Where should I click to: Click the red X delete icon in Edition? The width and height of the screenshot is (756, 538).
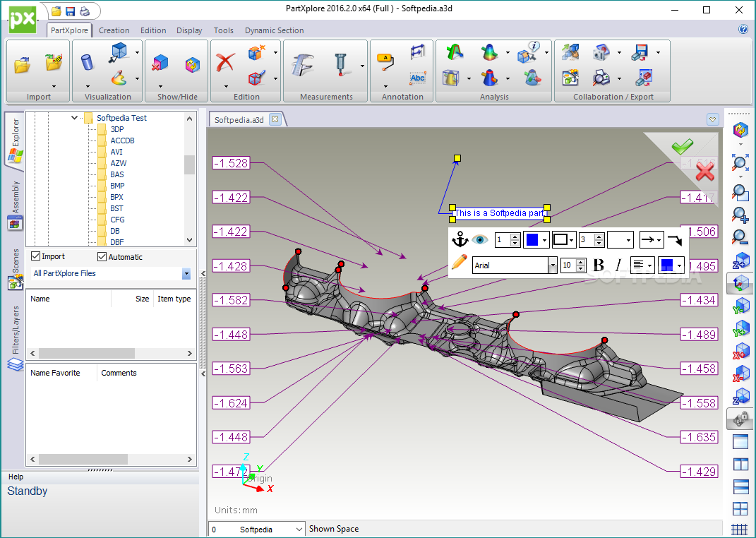[x=225, y=63]
